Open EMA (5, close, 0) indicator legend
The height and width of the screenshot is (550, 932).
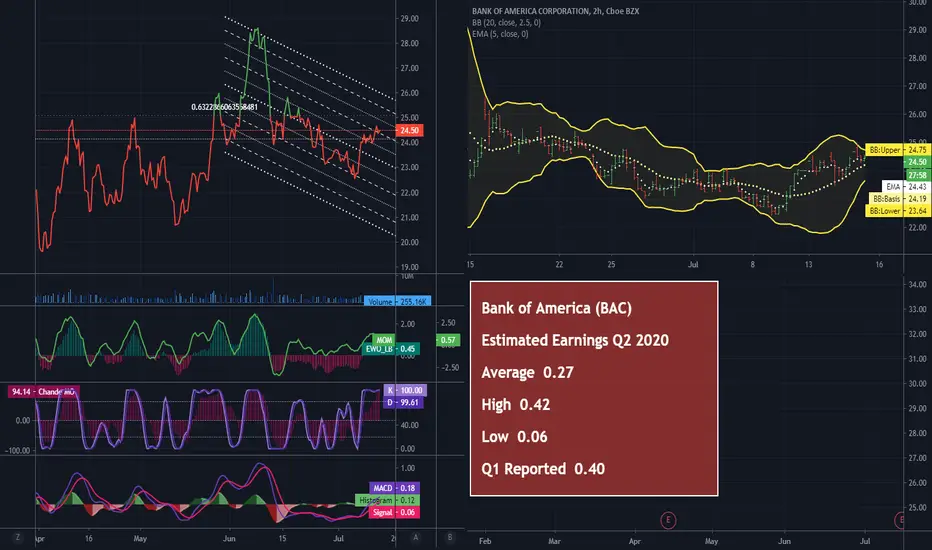tap(500, 34)
